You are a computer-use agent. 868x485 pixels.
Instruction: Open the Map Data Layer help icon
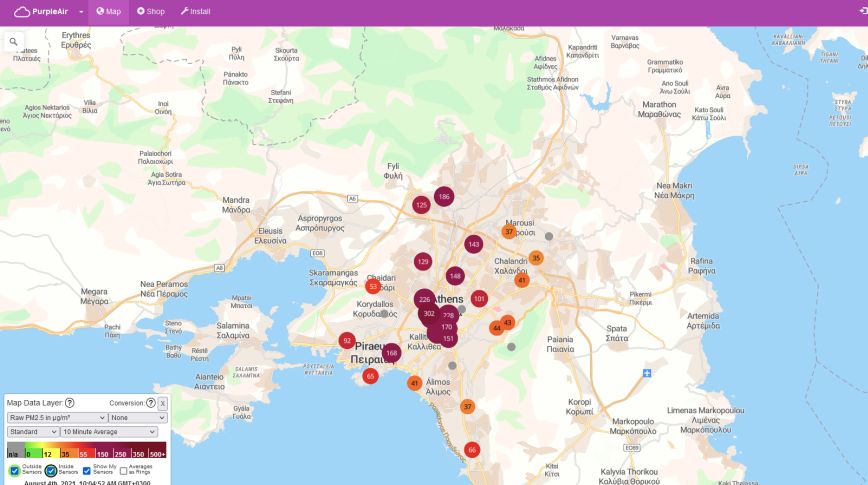(x=70, y=403)
